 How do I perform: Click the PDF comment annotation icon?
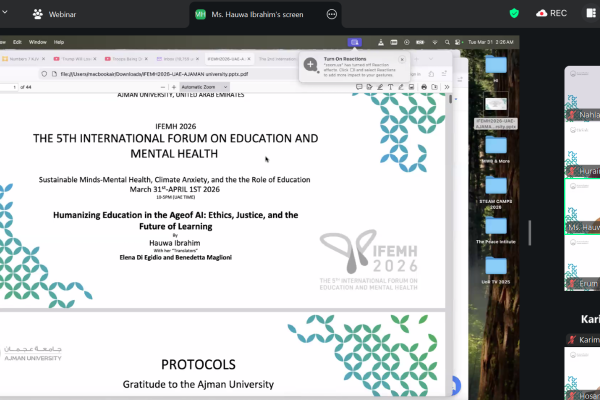coord(359,87)
